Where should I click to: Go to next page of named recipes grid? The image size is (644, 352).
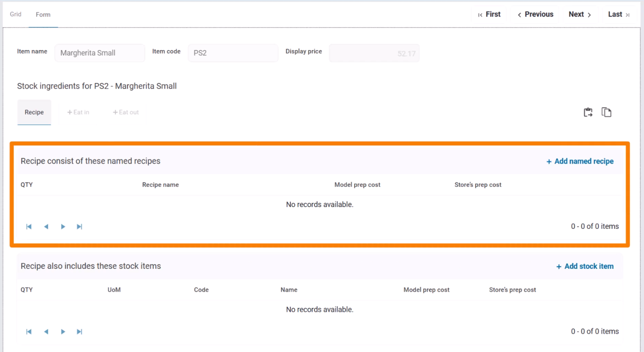click(63, 226)
